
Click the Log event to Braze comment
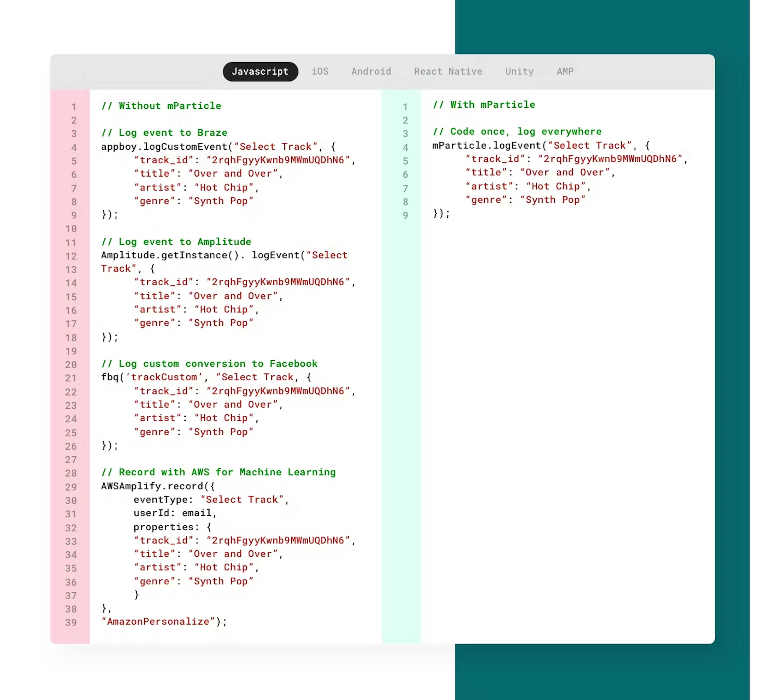click(164, 133)
